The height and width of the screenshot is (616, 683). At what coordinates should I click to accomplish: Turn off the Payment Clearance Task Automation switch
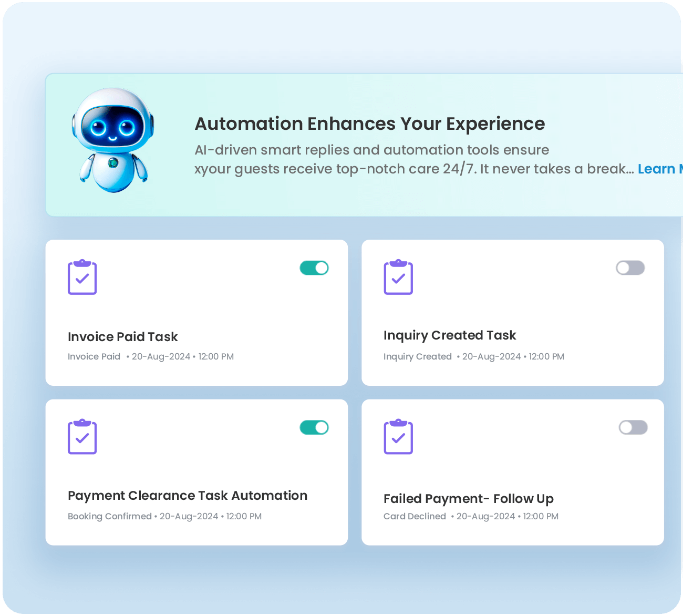coord(314,428)
